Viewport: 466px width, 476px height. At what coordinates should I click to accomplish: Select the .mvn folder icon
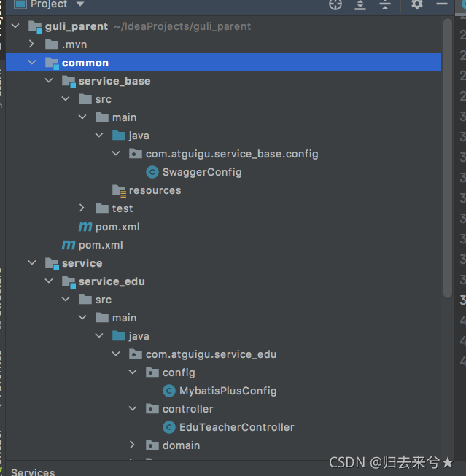pos(52,44)
